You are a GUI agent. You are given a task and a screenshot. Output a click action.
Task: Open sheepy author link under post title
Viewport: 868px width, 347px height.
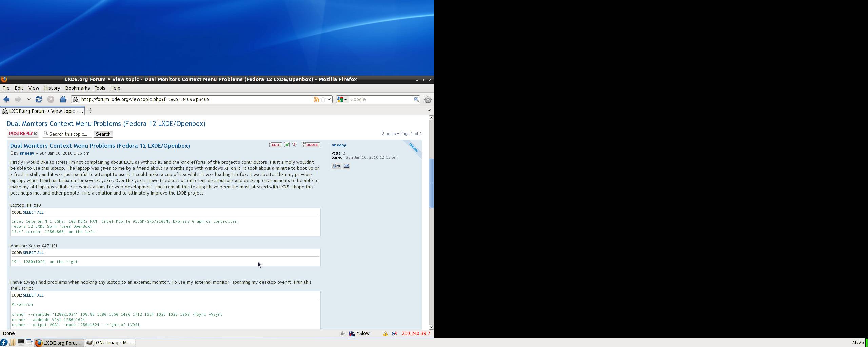pos(27,153)
